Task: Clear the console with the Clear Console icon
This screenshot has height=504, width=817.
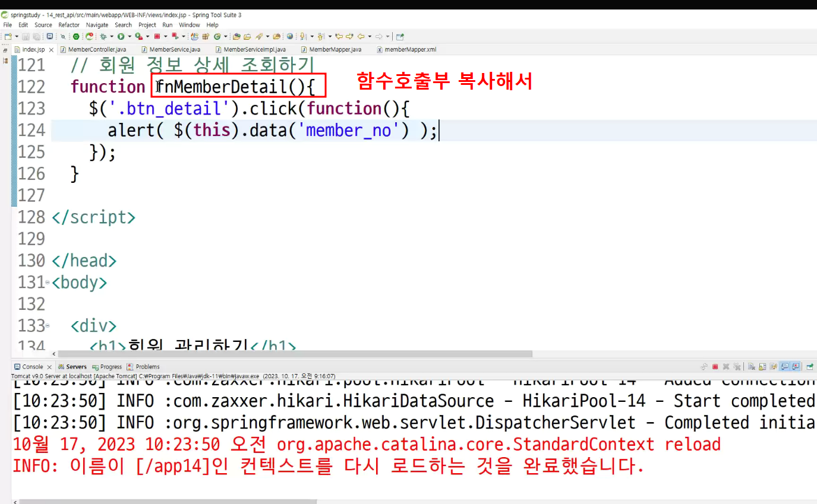Action: (x=752, y=367)
